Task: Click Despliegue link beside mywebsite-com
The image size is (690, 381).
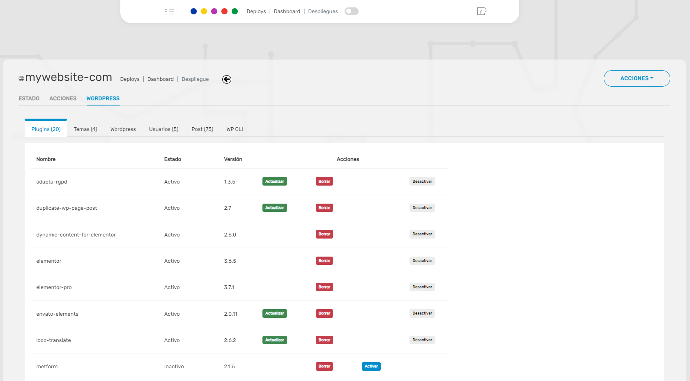Action: 195,79
